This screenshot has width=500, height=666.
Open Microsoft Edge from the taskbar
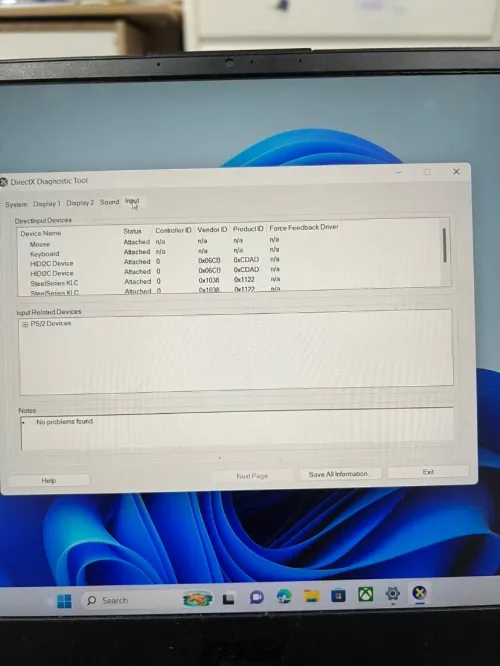(x=284, y=597)
